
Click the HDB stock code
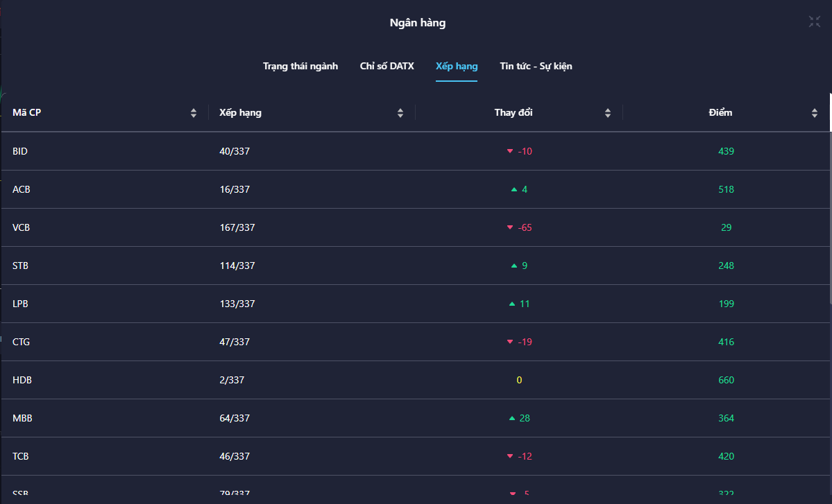tap(22, 380)
